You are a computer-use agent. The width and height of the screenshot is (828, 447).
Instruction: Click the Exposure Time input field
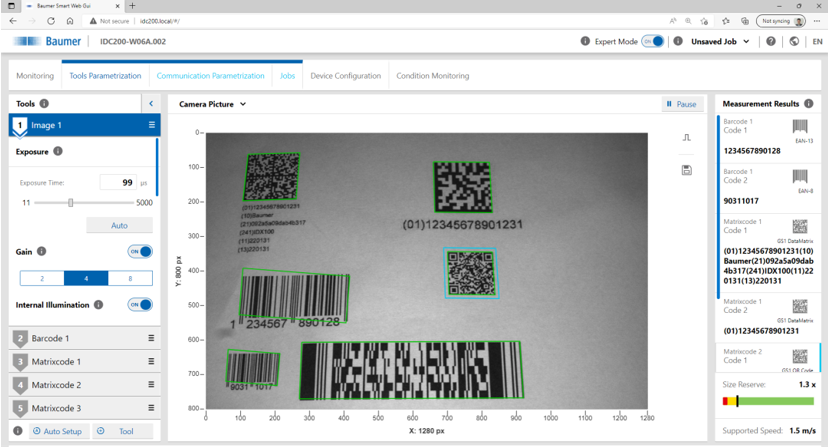[x=118, y=182]
